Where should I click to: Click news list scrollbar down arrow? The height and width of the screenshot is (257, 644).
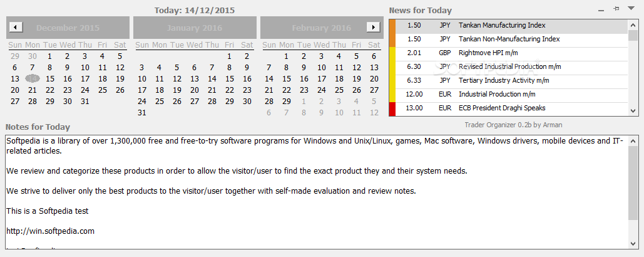(633, 110)
